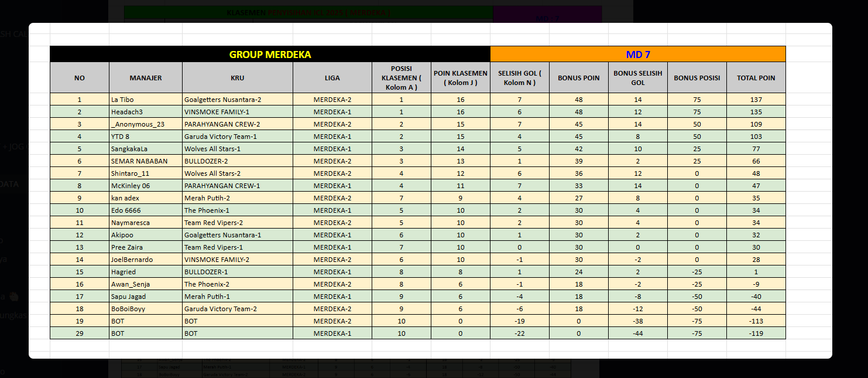
Task: Select the Team Red Vipers-2 cell
Action: tap(238, 223)
